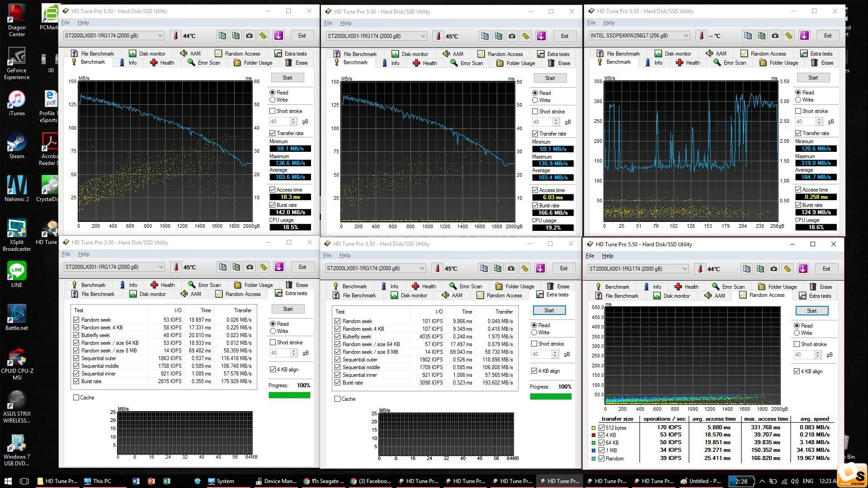This screenshot has height=488, width=868.
Task: Uncheck 4 KB align in bottom-right window
Action: pos(797,371)
